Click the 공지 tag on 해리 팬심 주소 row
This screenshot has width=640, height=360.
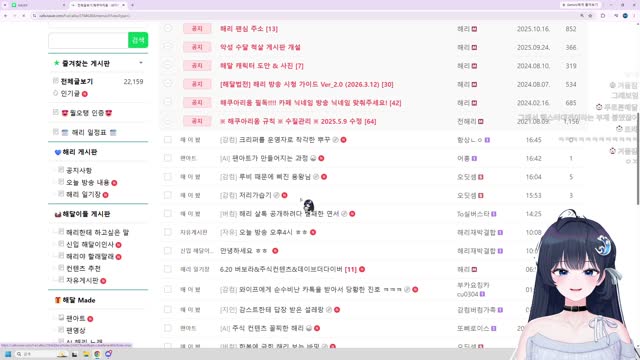pos(197,29)
